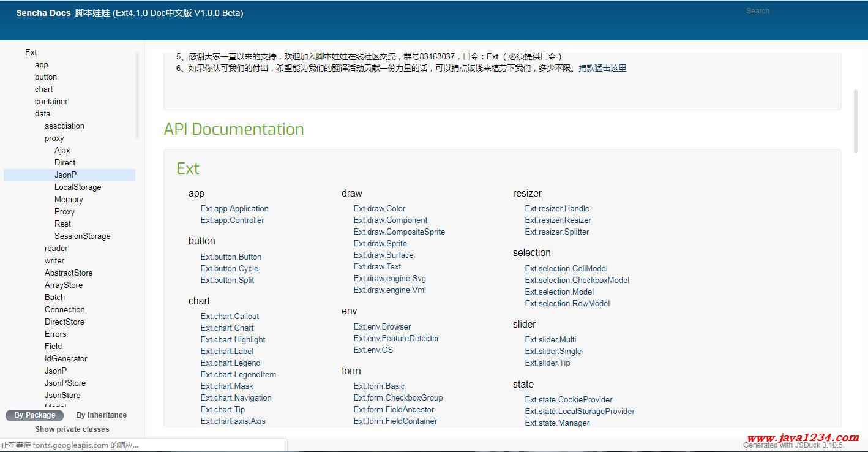
Task: Open Ext.button.Cycle link
Action: pyautogui.click(x=230, y=269)
